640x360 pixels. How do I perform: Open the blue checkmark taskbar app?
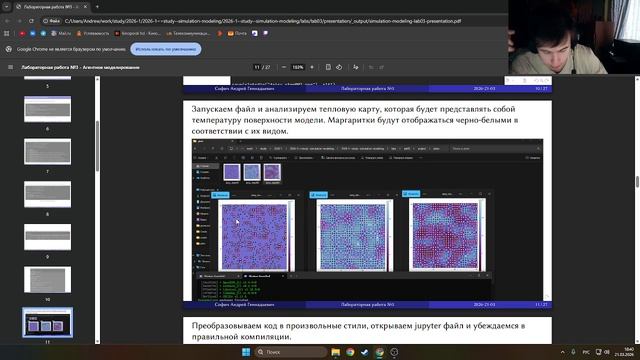point(365,352)
